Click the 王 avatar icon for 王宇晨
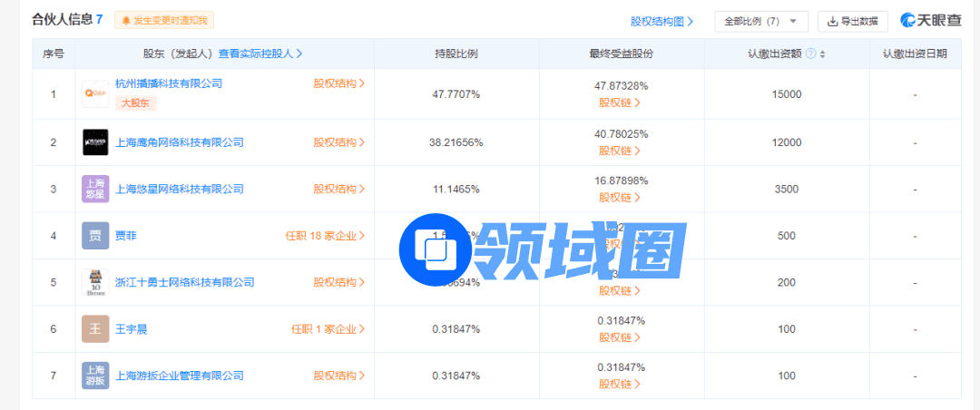 click(x=95, y=328)
